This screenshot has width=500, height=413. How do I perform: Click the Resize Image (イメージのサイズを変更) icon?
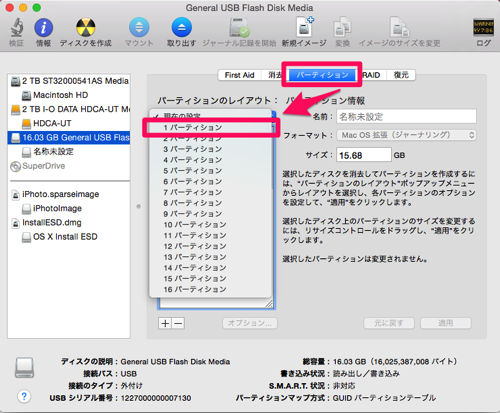pyautogui.click(x=399, y=27)
